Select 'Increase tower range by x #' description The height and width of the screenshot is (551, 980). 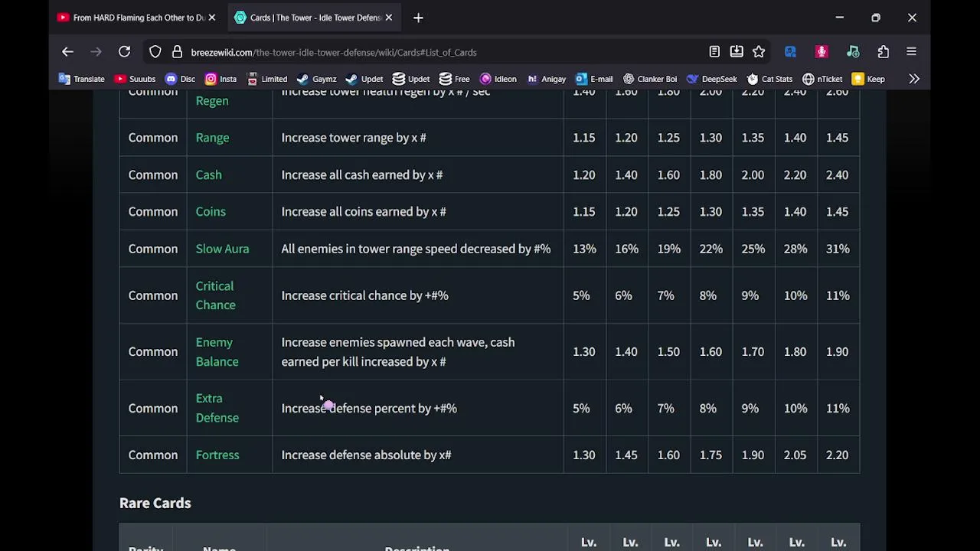354,138
